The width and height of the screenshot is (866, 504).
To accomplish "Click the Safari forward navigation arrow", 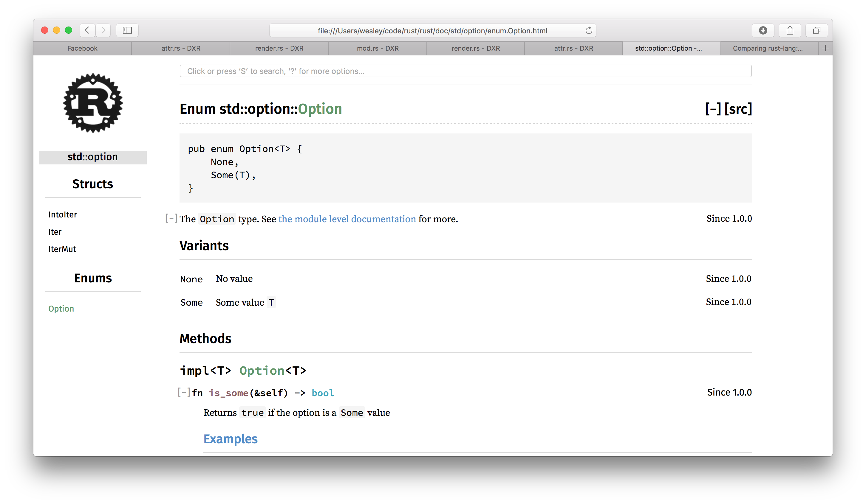I will pyautogui.click(x=103, y=30).
